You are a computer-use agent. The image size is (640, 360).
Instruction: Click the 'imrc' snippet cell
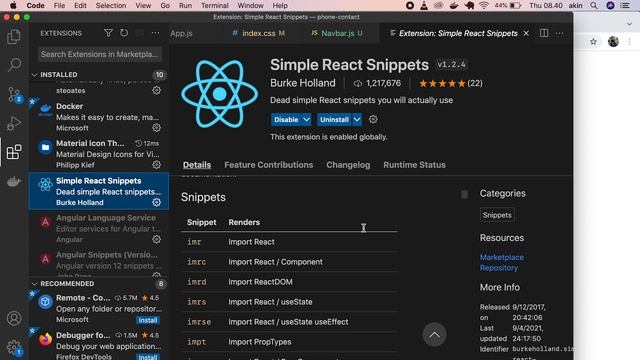197,262
